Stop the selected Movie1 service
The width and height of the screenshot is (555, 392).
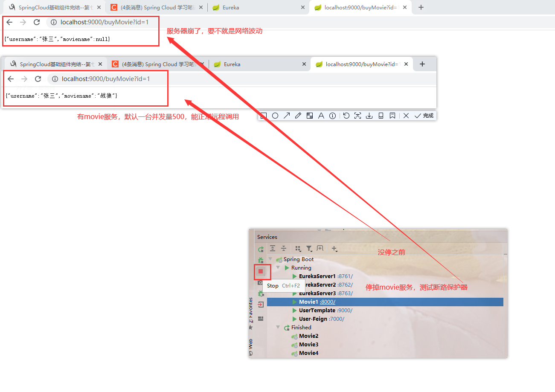[x=261, y=271]
